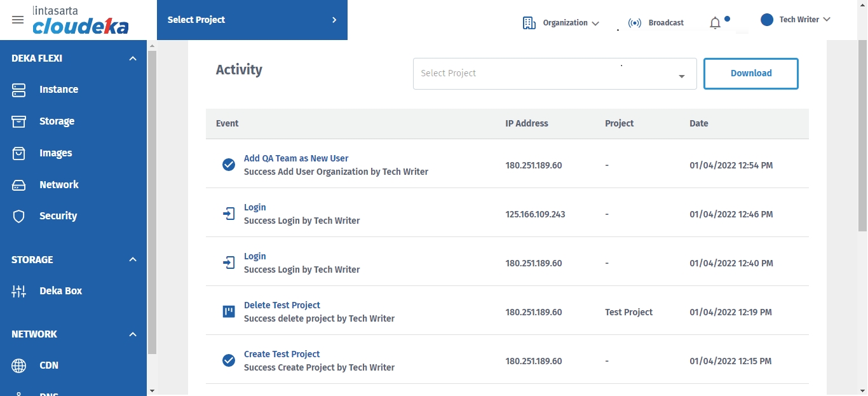Open the Tech Writer user menu
This screenshot has height=396, width=868.
pos(797,20)
